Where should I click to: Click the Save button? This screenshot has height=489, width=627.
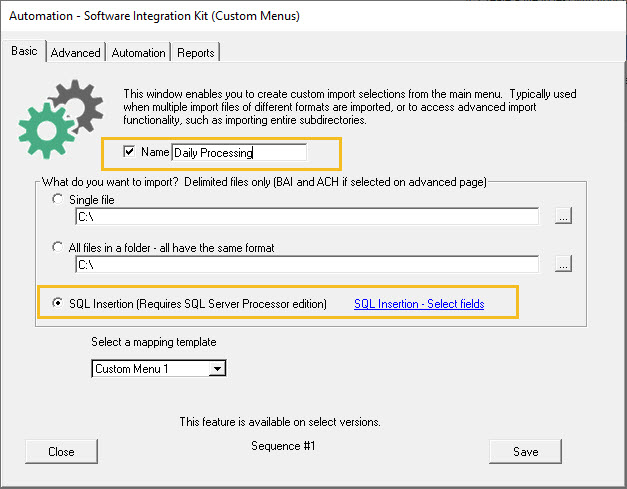tap(525, 451)
